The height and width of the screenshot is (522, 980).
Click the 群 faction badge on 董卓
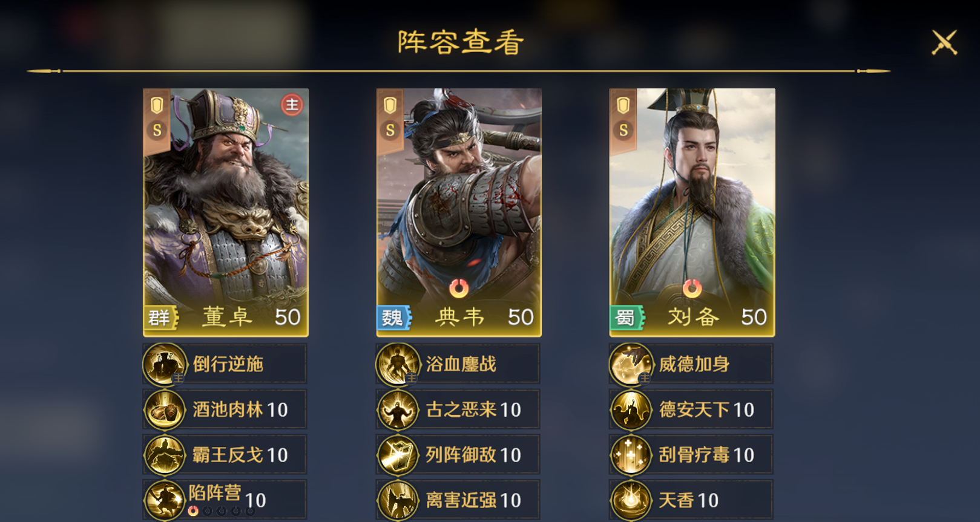pos(160,318)
